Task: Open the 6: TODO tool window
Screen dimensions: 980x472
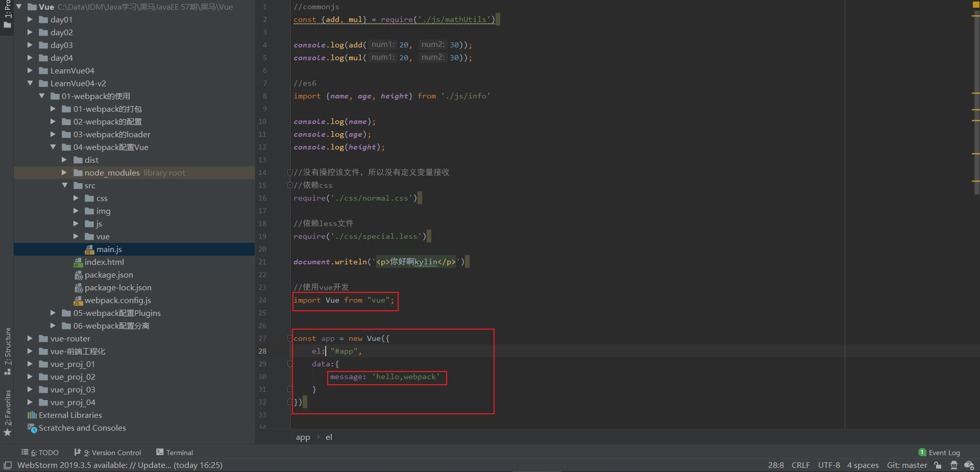Action: click(40, 453)
